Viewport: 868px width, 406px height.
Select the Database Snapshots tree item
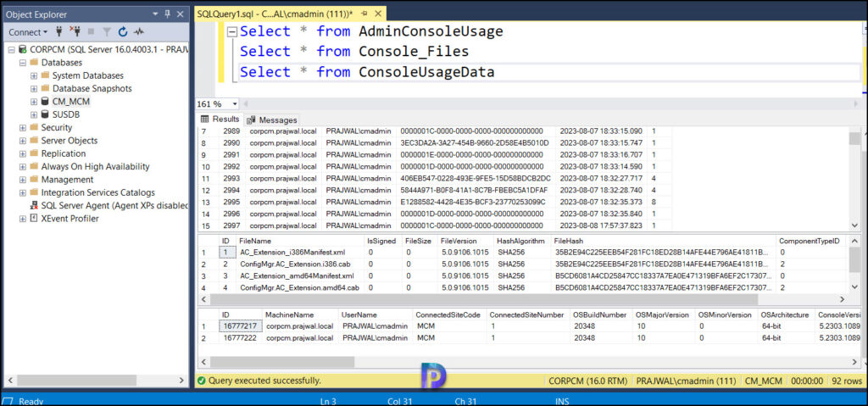tap(92, 89)
